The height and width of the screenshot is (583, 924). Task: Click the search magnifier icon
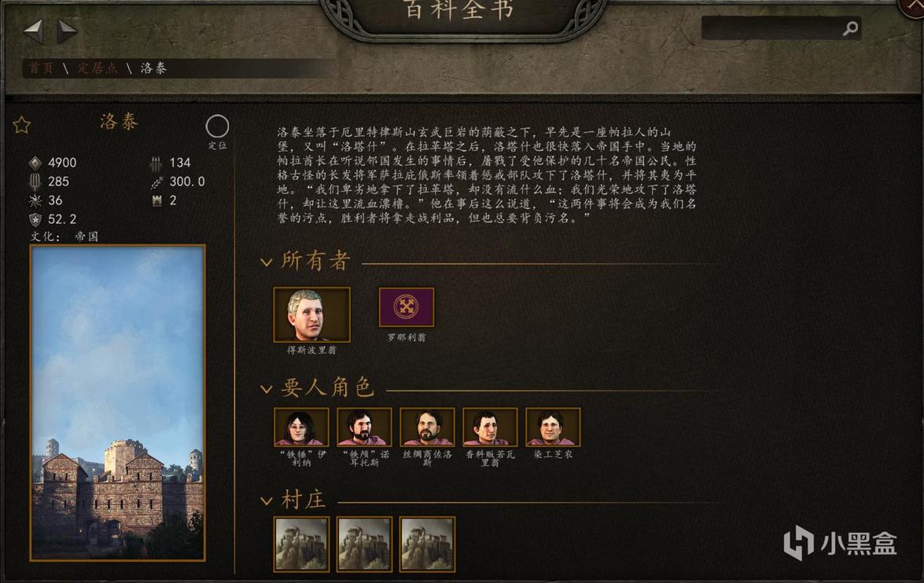[850, 27]
